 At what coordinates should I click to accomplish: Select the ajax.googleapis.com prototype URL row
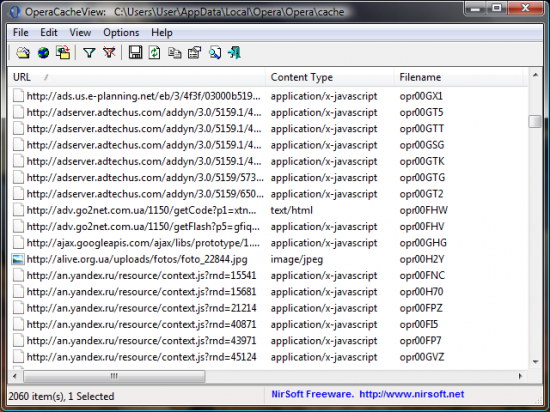143,243
